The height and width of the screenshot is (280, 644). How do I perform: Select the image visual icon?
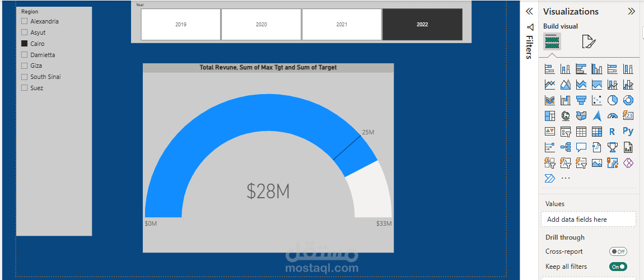click(x=597, y=162)
